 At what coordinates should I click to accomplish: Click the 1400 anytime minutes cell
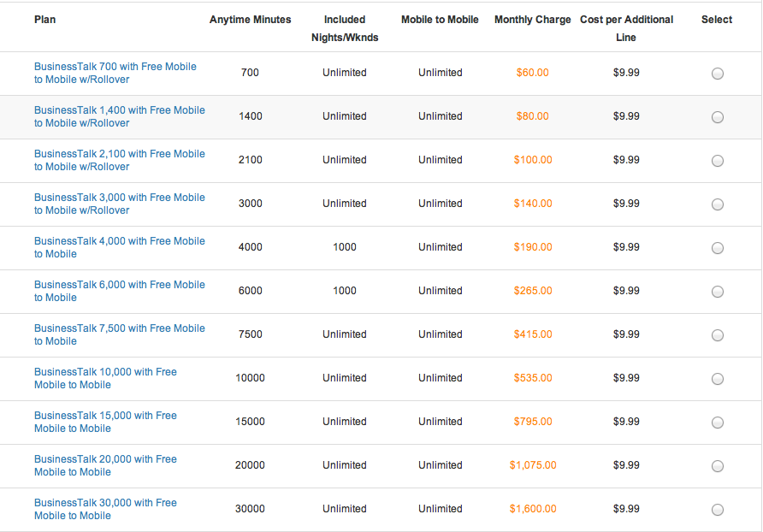coord(250,116)
